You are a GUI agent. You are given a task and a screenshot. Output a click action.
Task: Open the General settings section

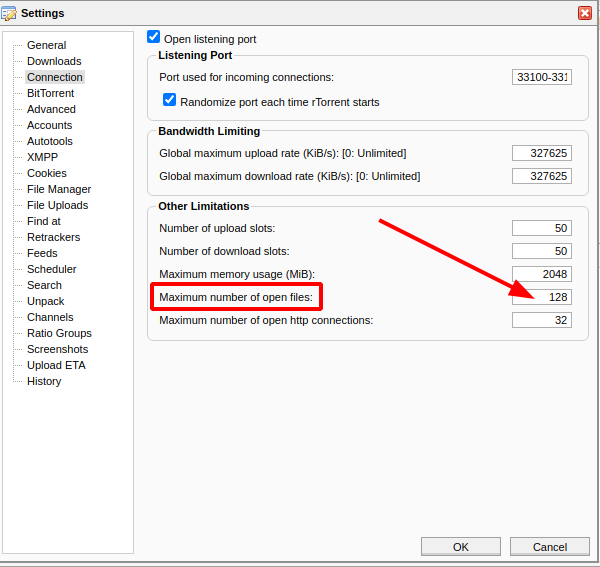47,45
